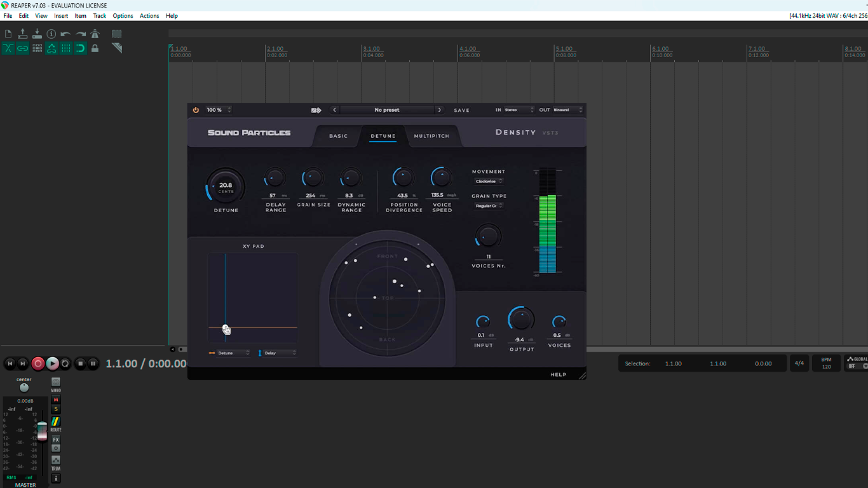Click the Stop transport button

tap(80, 363)
